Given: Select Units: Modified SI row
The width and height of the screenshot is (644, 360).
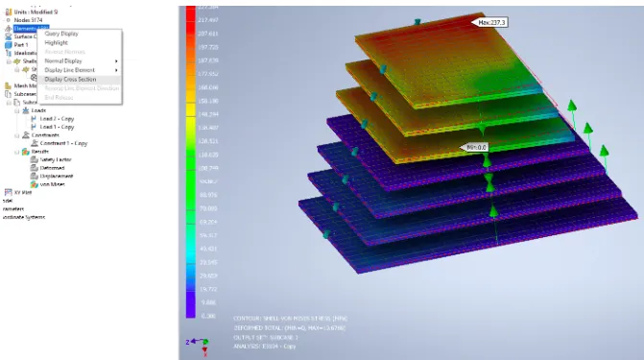Looking at the screenshot, I should (36, 12).
